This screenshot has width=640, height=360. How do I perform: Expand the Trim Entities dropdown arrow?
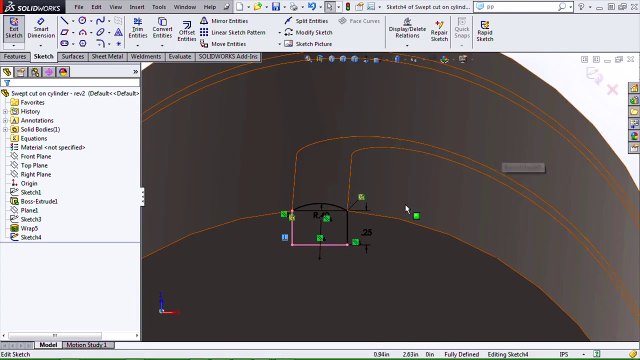click(138, 45)
